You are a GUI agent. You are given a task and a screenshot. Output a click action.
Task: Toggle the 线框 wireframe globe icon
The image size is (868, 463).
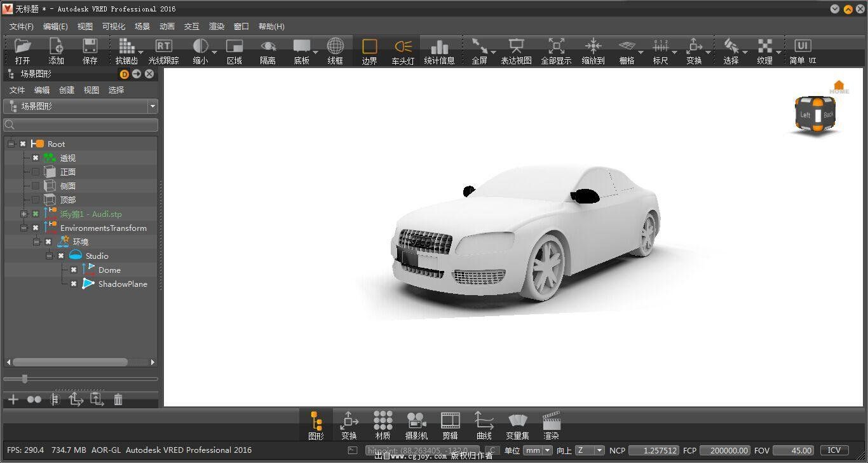(336, 46)
